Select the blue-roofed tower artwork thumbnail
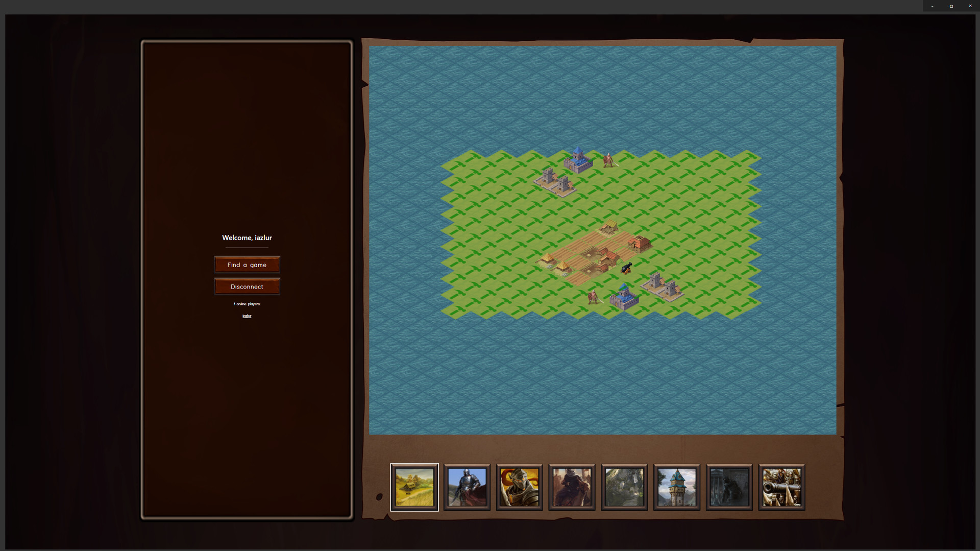Image resolution: width=980 pixels, height=551 pixels. [x=676, y=487]
